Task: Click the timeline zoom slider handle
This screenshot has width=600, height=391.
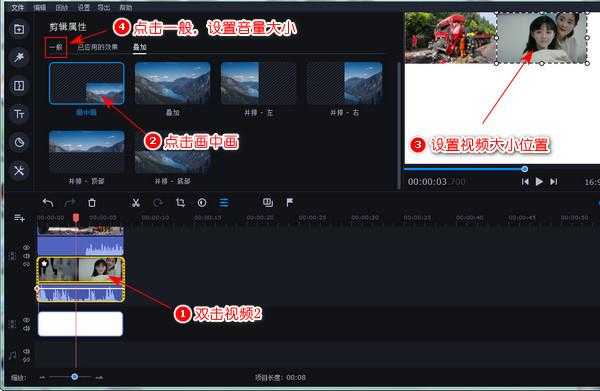Action: 75,377
